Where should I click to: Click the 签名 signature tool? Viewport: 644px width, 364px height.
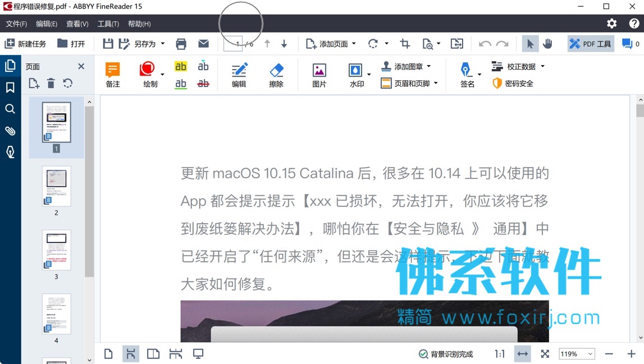click(x=467, y=75)
